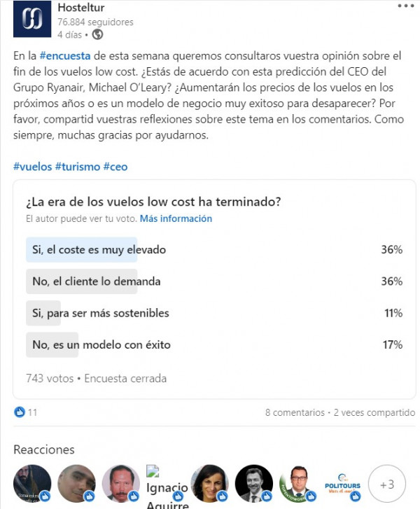
Task: Open the woman's profile photo in reactions
Action: (x=210, y=484)
